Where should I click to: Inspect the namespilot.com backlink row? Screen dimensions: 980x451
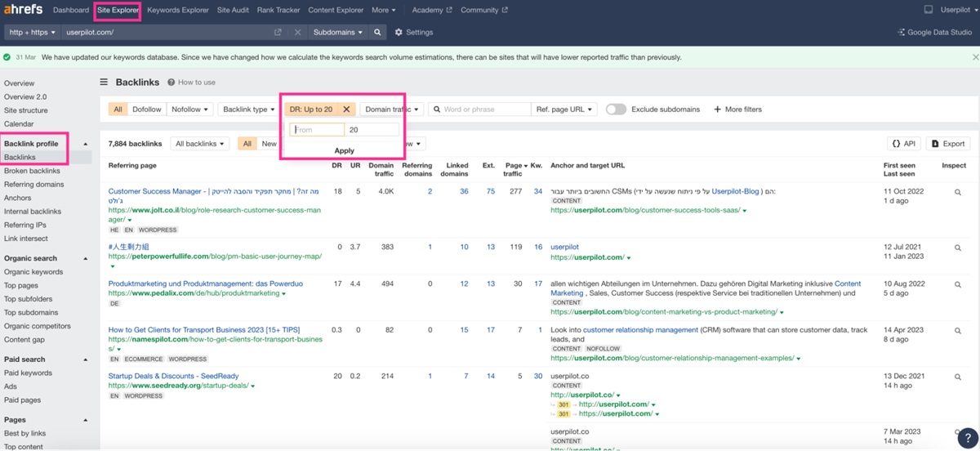click(x=958, y=331)
